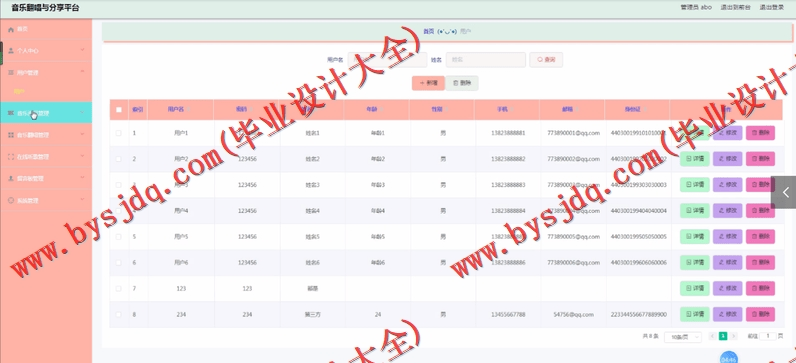This screenshot has height=363, width=796.
Task: Open 详情 for user 用户2
Action: click(694, 159)
